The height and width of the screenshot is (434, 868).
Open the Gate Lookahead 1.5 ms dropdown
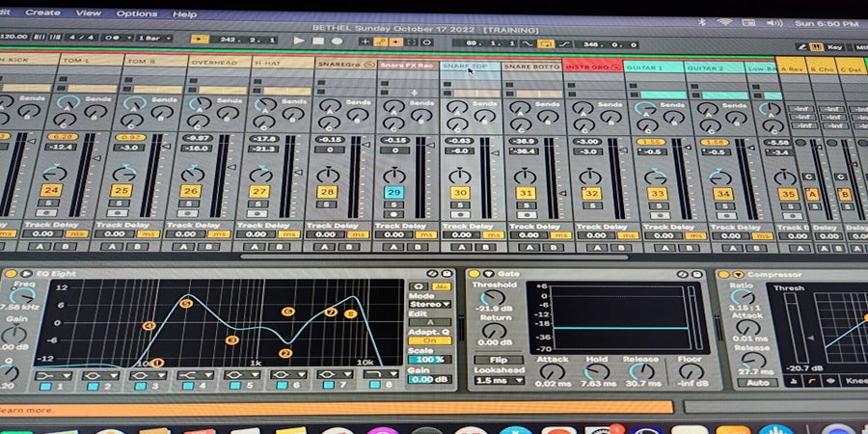click(x=499, y=380)
